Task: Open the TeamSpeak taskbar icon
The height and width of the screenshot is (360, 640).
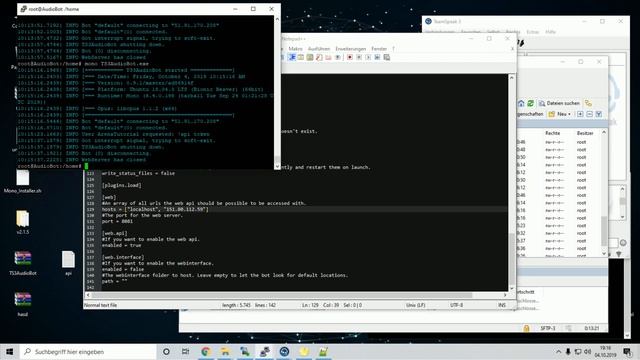Action: pyautogui.click(x=284, y=351)
